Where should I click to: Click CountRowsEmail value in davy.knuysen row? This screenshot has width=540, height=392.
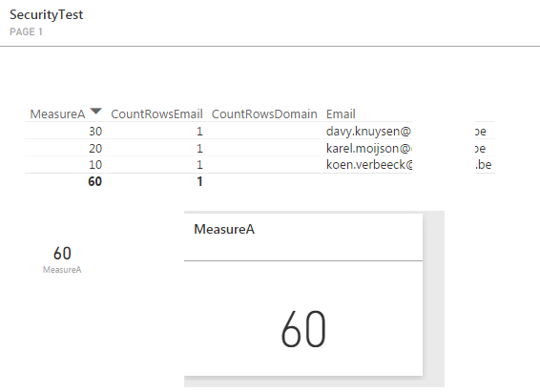tap(199, 131)
